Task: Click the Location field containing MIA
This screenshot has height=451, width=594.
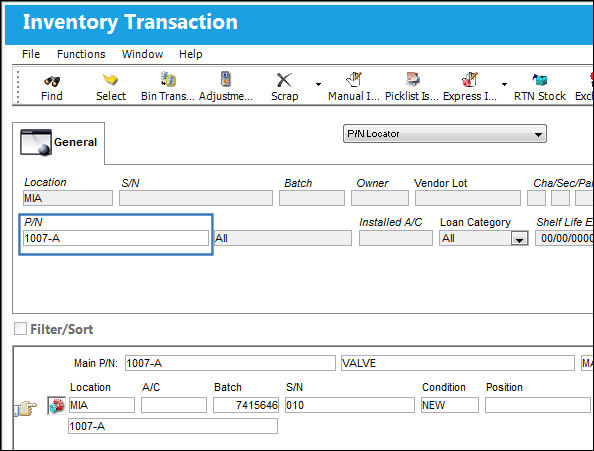Action: (68, 198)
